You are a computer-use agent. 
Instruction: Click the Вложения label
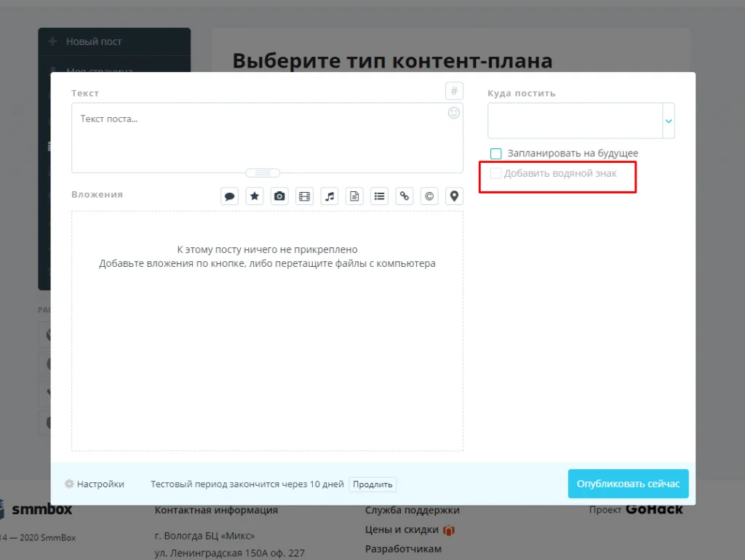(x=97, y=194)
